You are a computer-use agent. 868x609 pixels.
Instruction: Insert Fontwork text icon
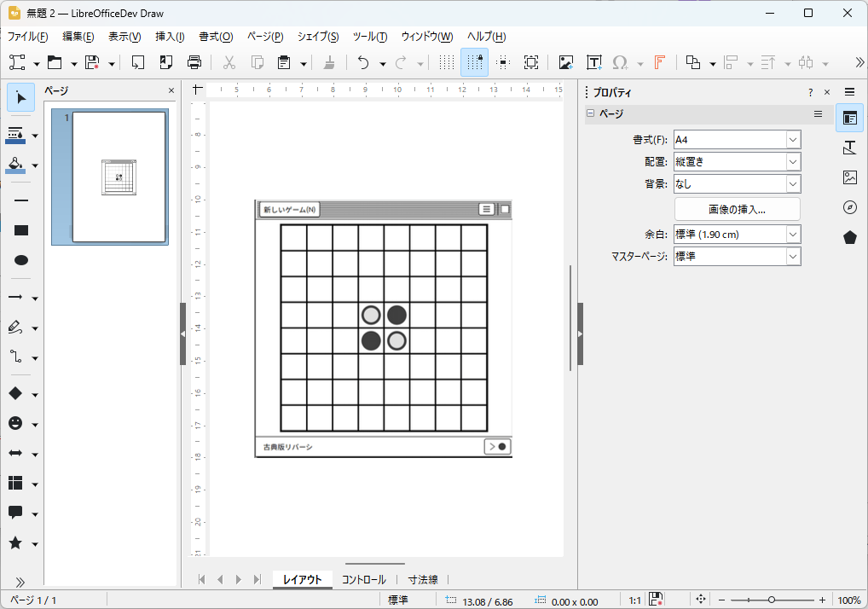click(659, 62)
